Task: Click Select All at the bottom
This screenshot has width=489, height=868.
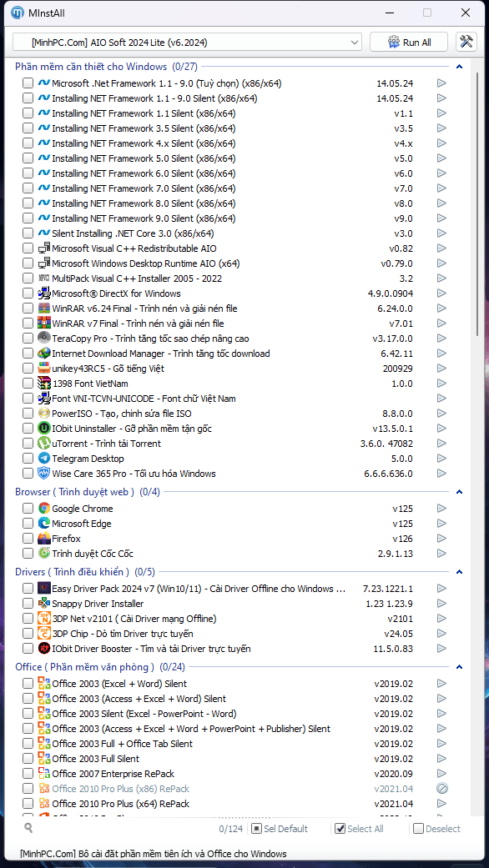Action: point(360,829)
